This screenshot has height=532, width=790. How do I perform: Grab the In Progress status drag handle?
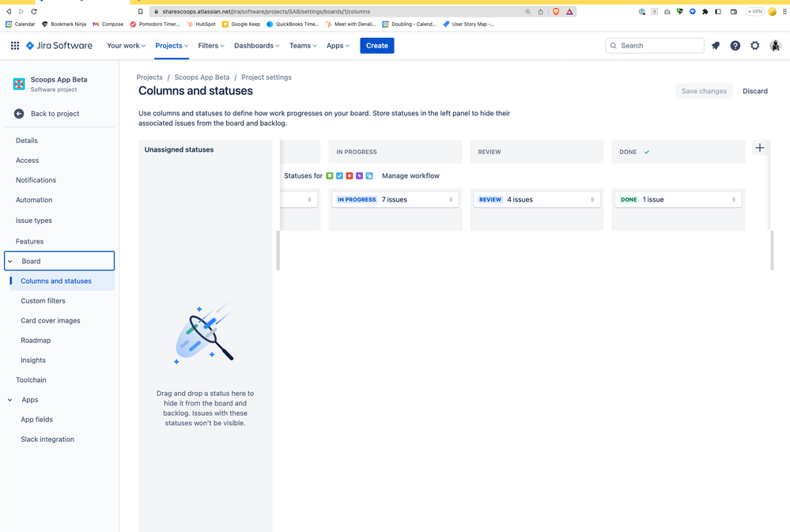click(451, 199)
